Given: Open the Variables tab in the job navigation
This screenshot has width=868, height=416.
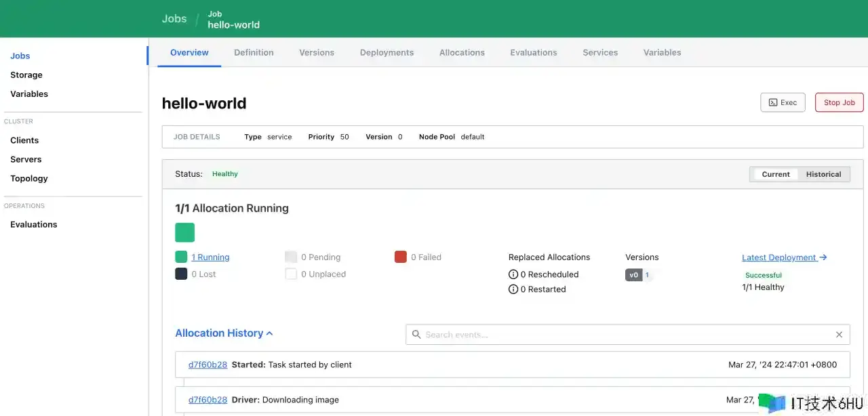Looking at the screenshot, I should coord(663,52).
